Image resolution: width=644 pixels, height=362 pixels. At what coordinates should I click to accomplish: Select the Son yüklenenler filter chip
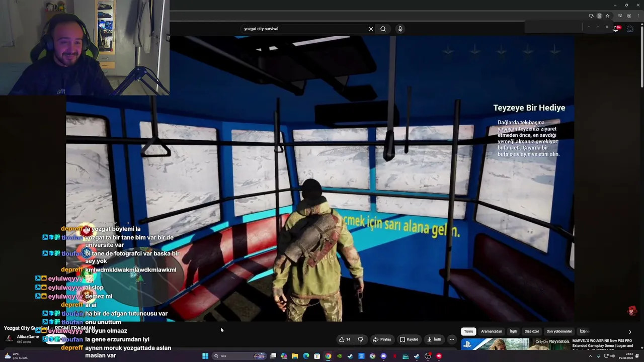tap(559, 331)
